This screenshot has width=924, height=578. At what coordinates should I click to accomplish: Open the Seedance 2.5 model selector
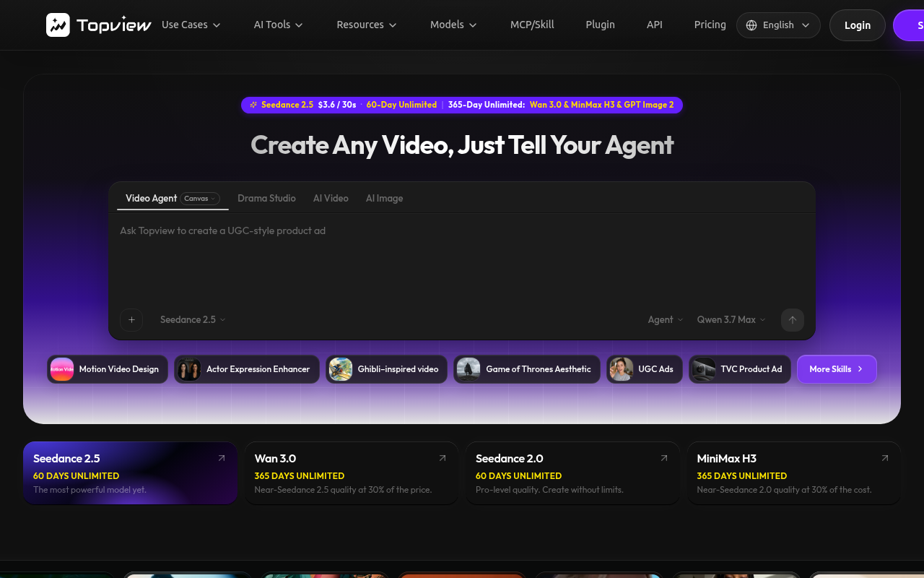coord(193,319)
